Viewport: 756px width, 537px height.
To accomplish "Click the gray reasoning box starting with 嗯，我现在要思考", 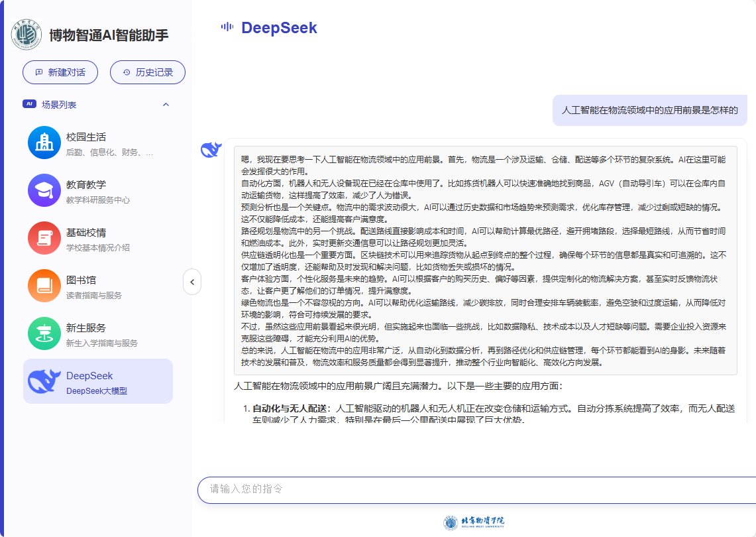I will [486, 261].
